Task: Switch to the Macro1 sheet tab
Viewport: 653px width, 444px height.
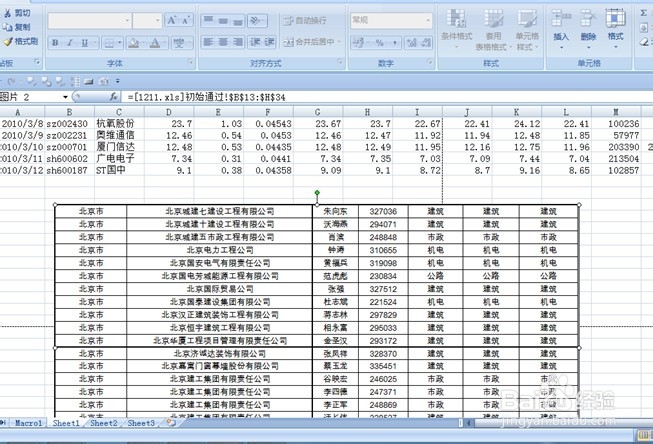Action: 28,423
